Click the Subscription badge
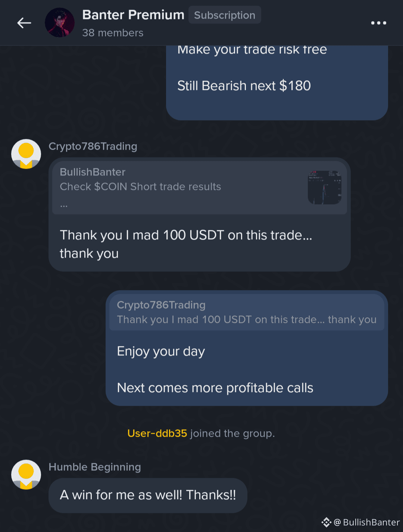This screenshot has width=403, height=532. click(225, 15)
